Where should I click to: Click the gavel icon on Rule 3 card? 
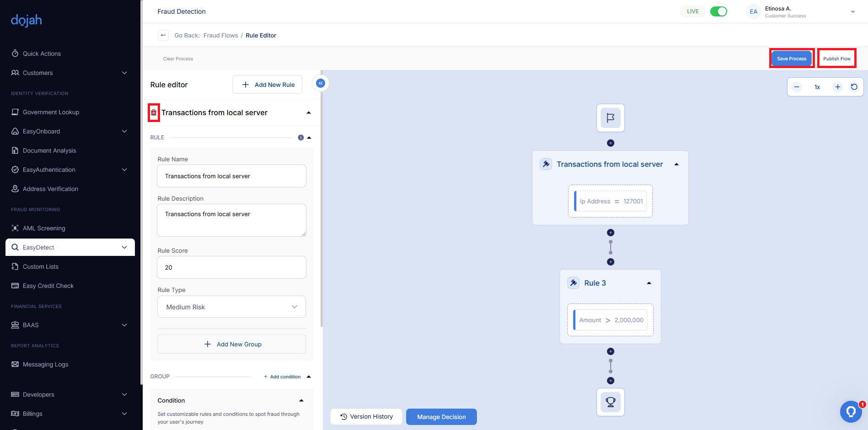tap(573, 283)
